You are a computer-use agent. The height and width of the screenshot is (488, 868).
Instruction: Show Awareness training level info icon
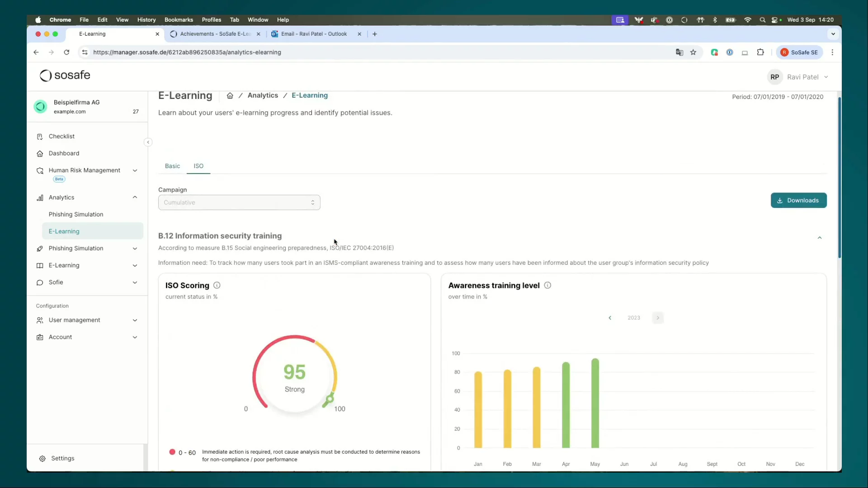pos(547,286)
